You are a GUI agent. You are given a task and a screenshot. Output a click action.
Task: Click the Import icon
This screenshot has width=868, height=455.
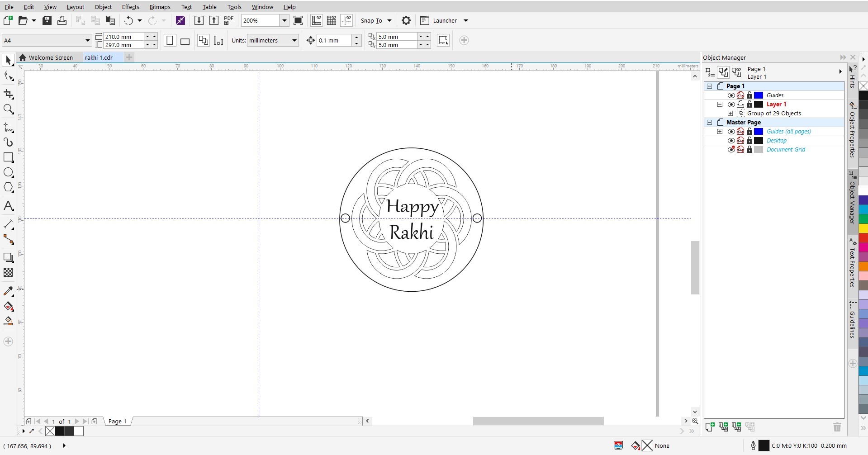tap(199, 20)
